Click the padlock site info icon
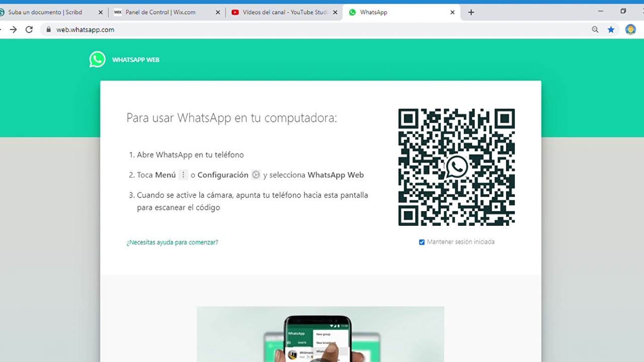Screen dimensions: 644x362 (x=49, y=30)
